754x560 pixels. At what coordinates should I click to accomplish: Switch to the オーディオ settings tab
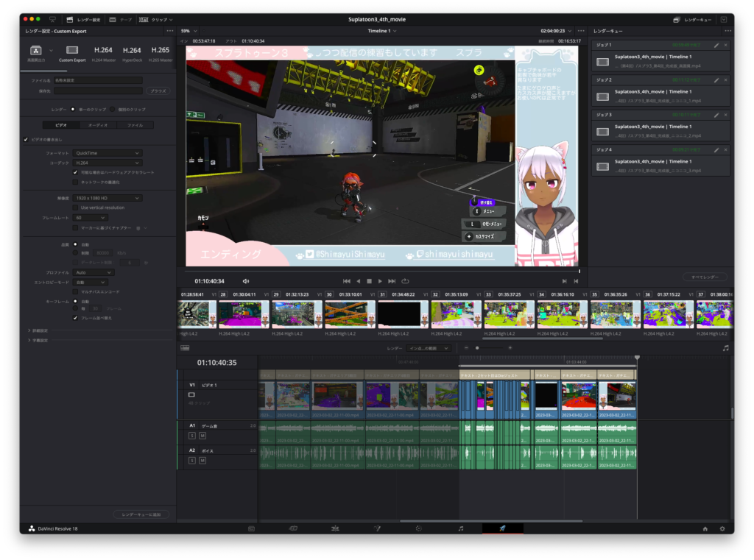(98, 125)
